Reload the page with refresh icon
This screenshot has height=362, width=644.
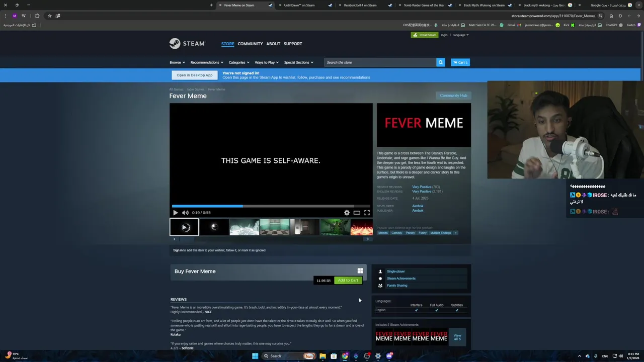(620, 16)
